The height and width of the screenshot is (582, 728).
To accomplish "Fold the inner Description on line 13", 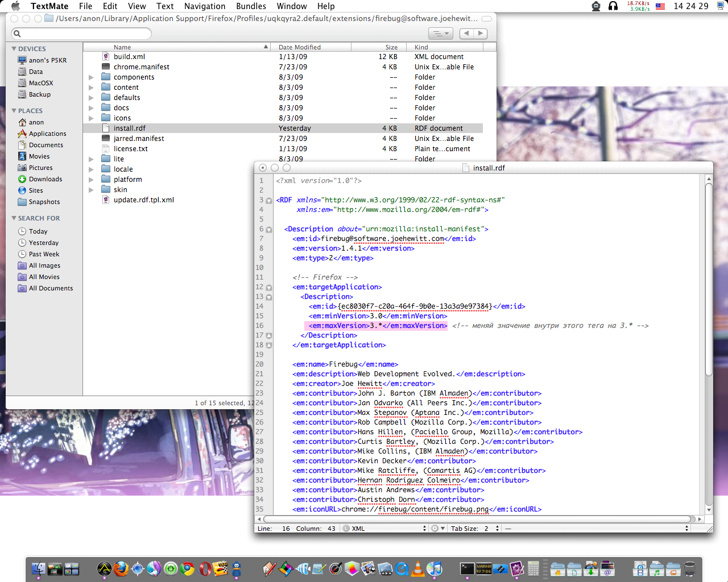I will (x=269, y=297).
